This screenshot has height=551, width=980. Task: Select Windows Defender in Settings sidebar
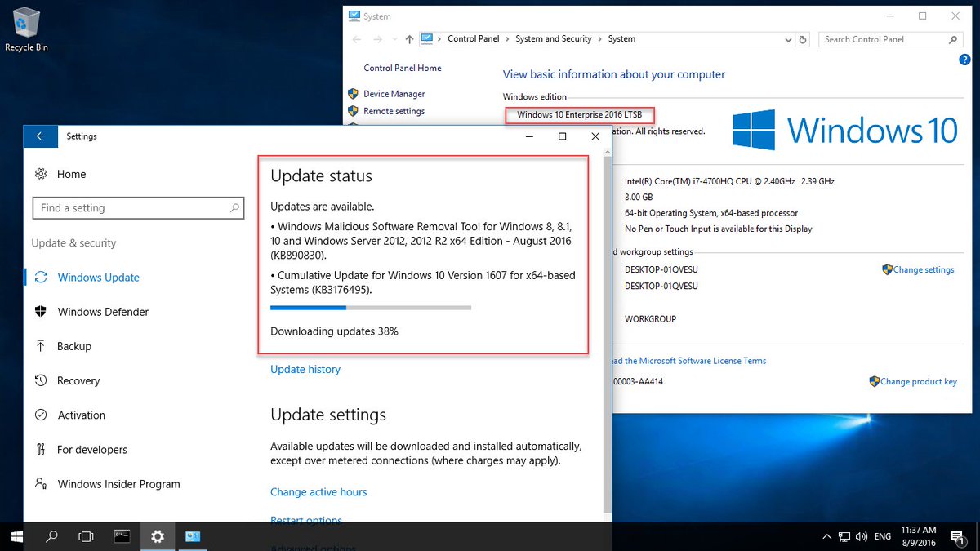(103, 312)
